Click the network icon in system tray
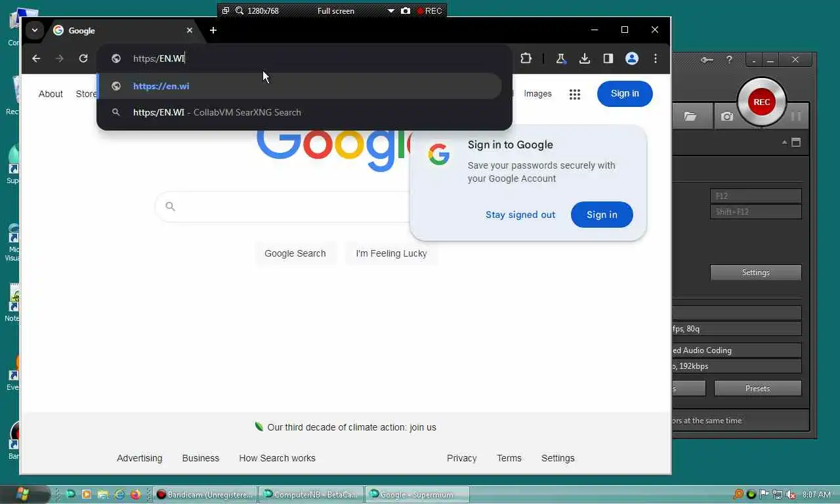The height and width of the screenshot is (504, 840). [778, 494]
